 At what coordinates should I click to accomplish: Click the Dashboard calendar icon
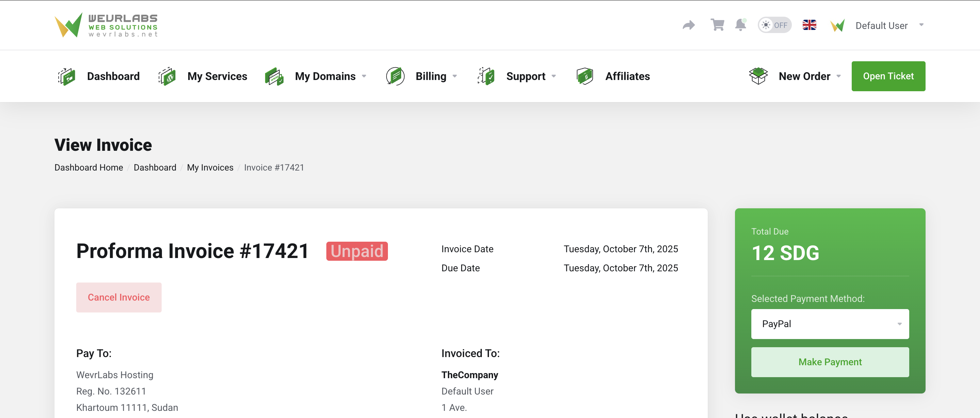[x=67, y=76]
